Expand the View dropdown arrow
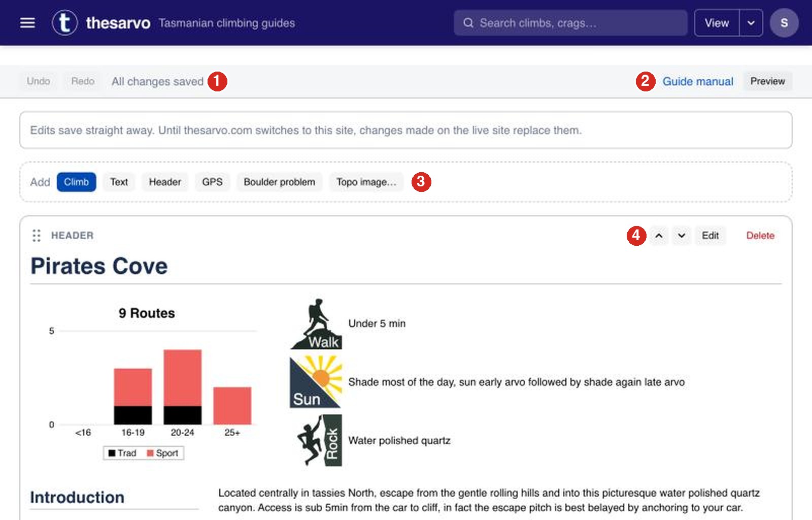This screenshot has height=520, width=812. [x=751, y=23]
